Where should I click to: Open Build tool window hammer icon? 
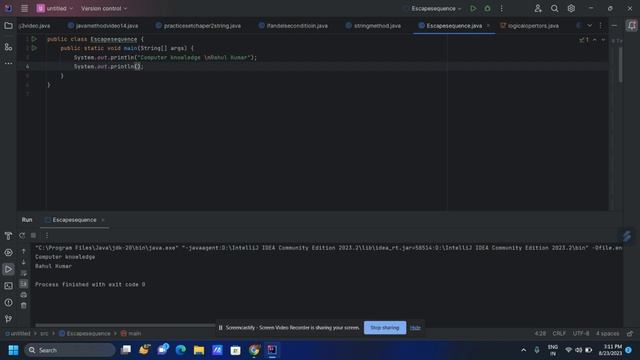8,236
